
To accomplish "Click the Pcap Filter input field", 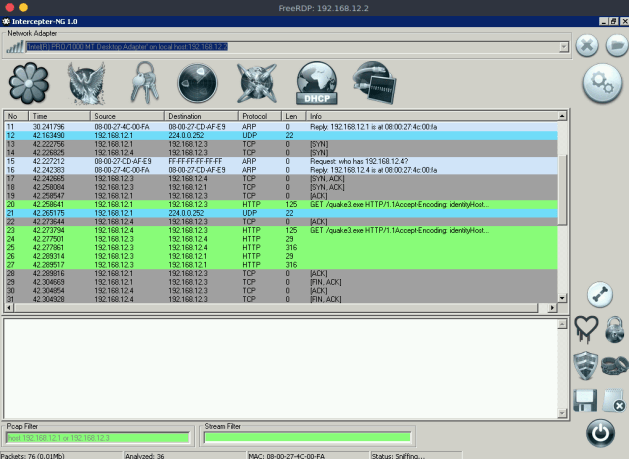I will tap(98, 437).
